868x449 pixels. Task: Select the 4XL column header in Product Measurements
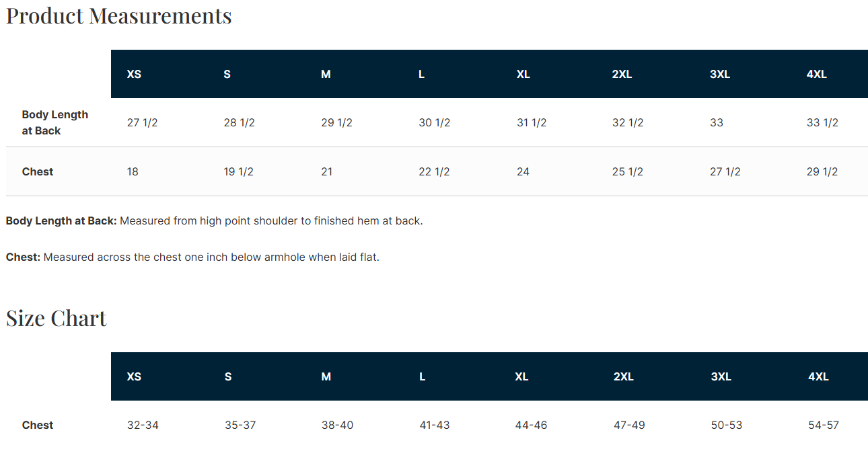[816, 74]
